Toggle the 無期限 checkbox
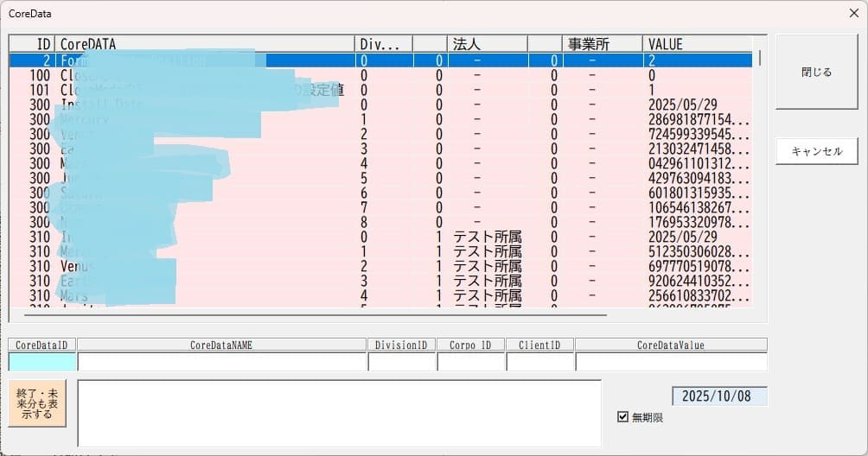The image size is (868, 456). point(622,417)
